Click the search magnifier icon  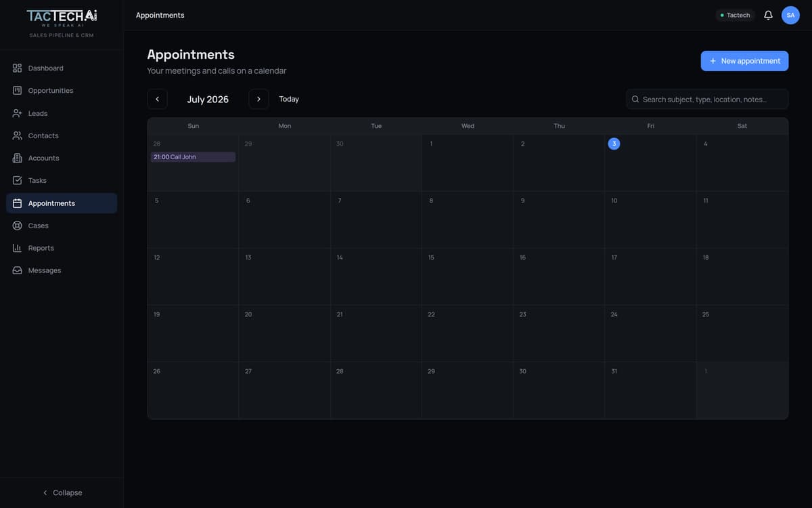pyautogui.click(x=635, y=99)
